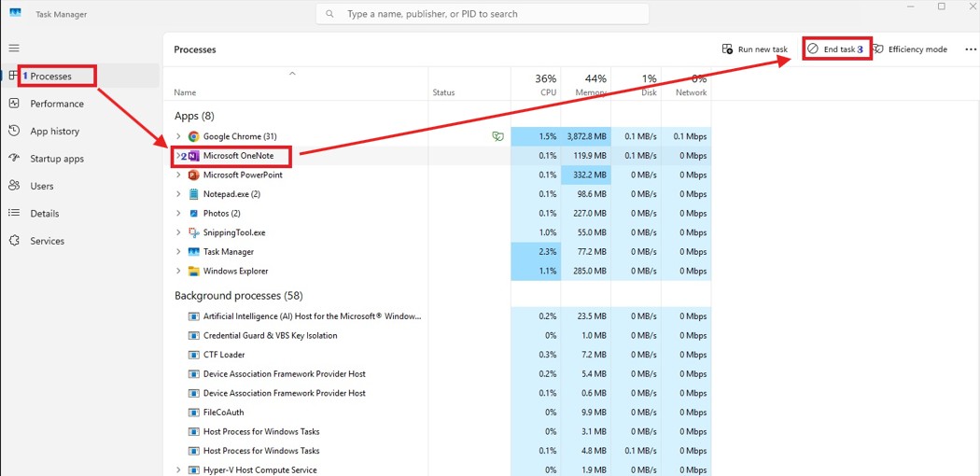Expand the Notepad.exe process group
This screenshot has height=476, width=980.
178,194
